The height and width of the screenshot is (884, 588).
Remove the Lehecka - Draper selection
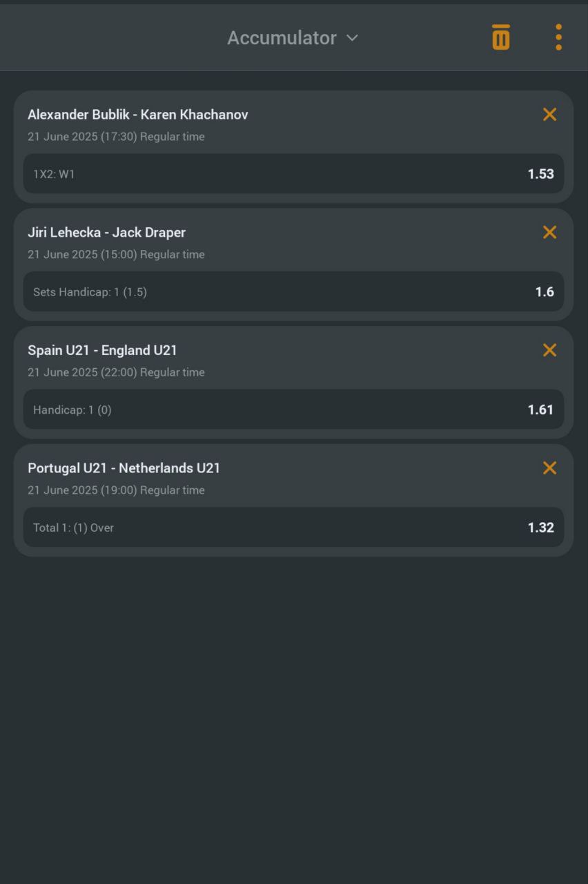coord(549,233)
